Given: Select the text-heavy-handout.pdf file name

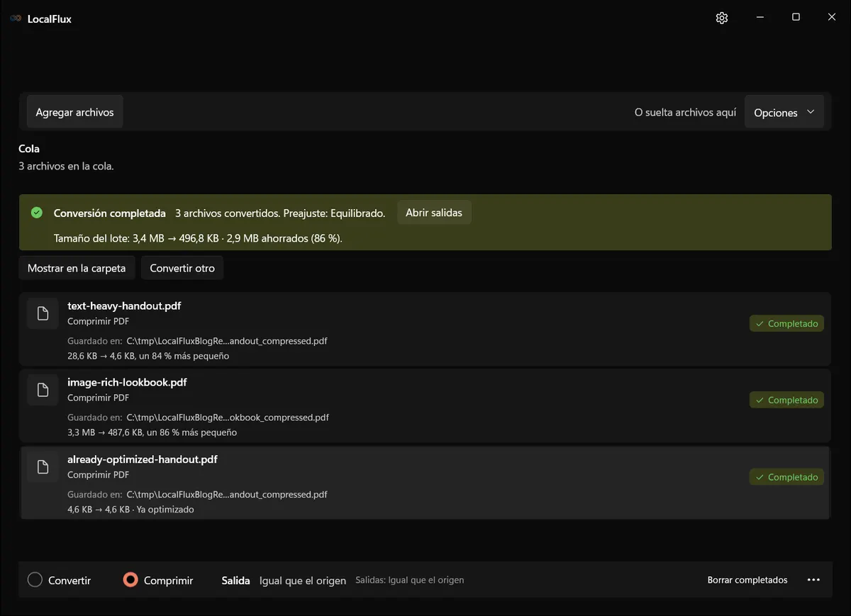Looking at the screenshot, I should [x=124, y=306].
